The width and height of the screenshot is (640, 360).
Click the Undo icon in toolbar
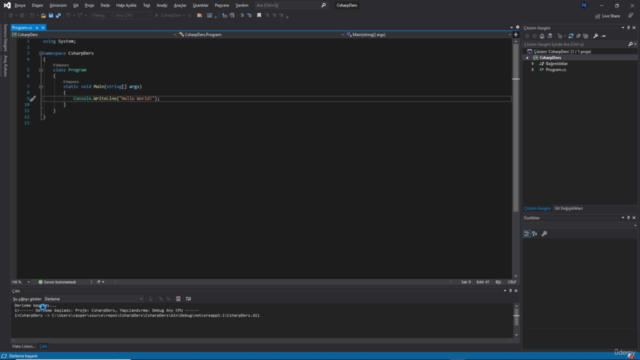point(68,16)
